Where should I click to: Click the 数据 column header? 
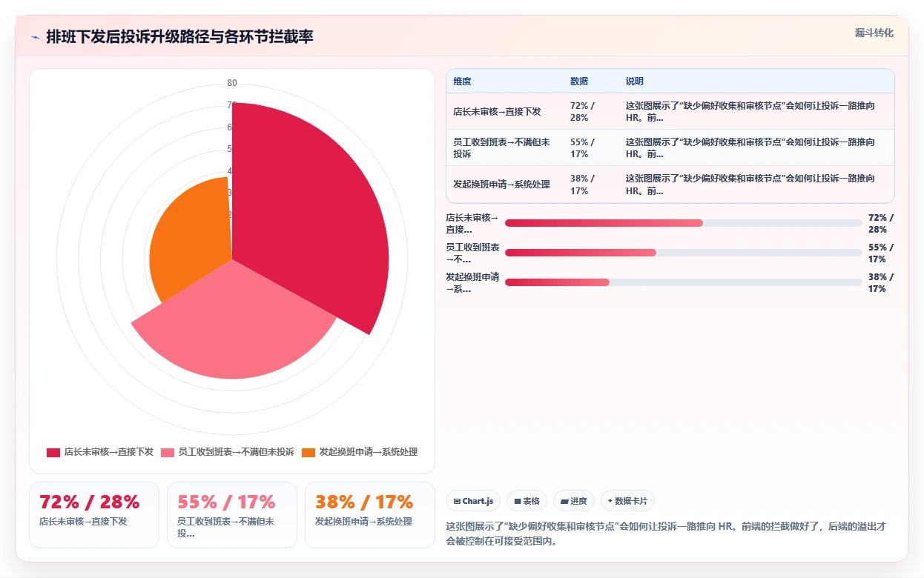point(579,82)
